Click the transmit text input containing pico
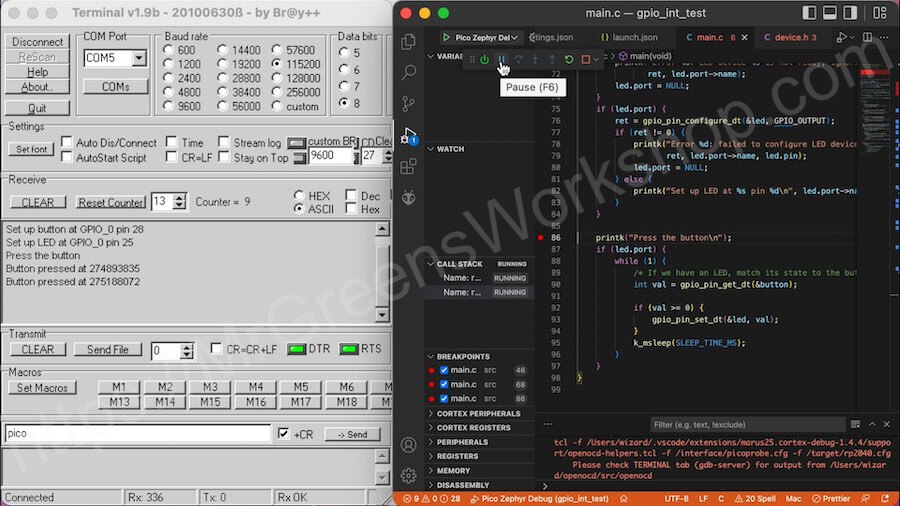900x506 pixels. 137,433
